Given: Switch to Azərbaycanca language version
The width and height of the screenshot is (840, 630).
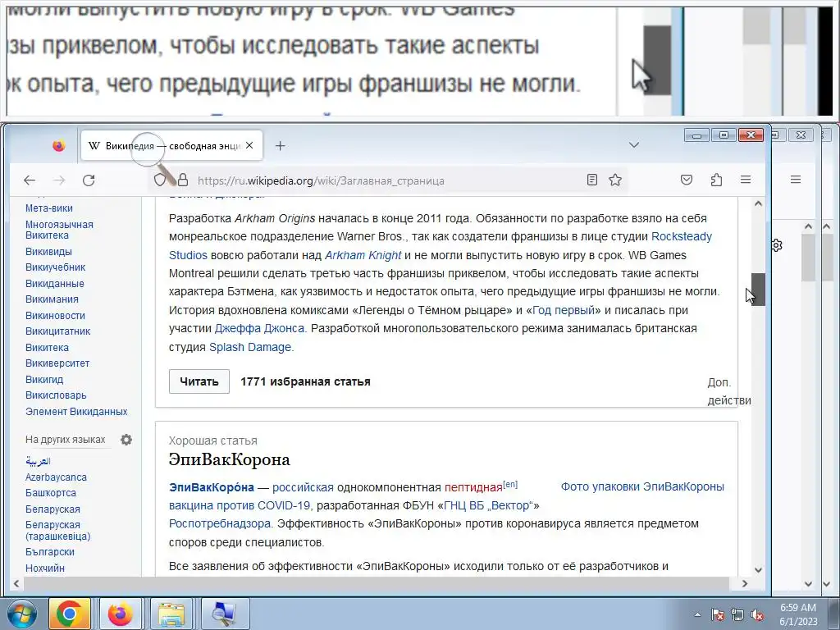Looking at the screenshot, I should pyautogui.click(x=56, y=477).
